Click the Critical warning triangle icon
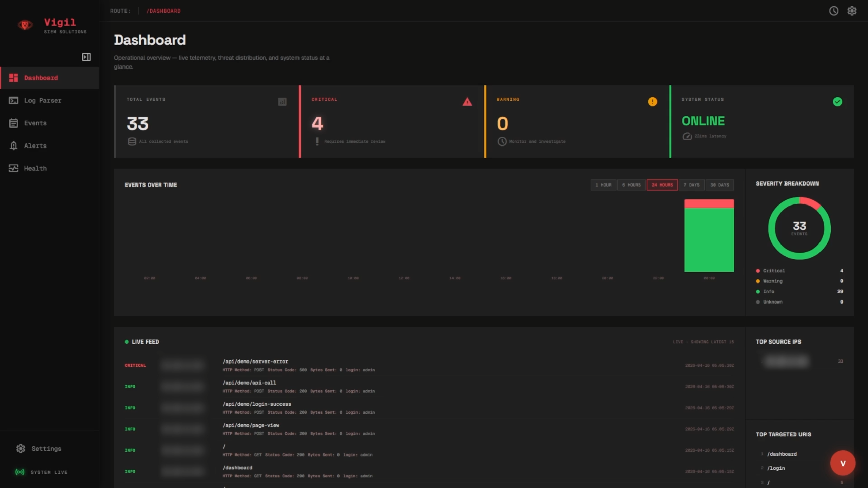Viewport: 868px width, 488px height. point(467,102)
